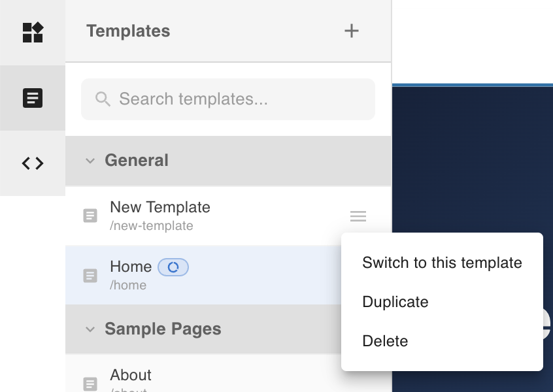Click the search magnifier icon
The width and height of the screenshot is (553, 392).
coord(103,99)
